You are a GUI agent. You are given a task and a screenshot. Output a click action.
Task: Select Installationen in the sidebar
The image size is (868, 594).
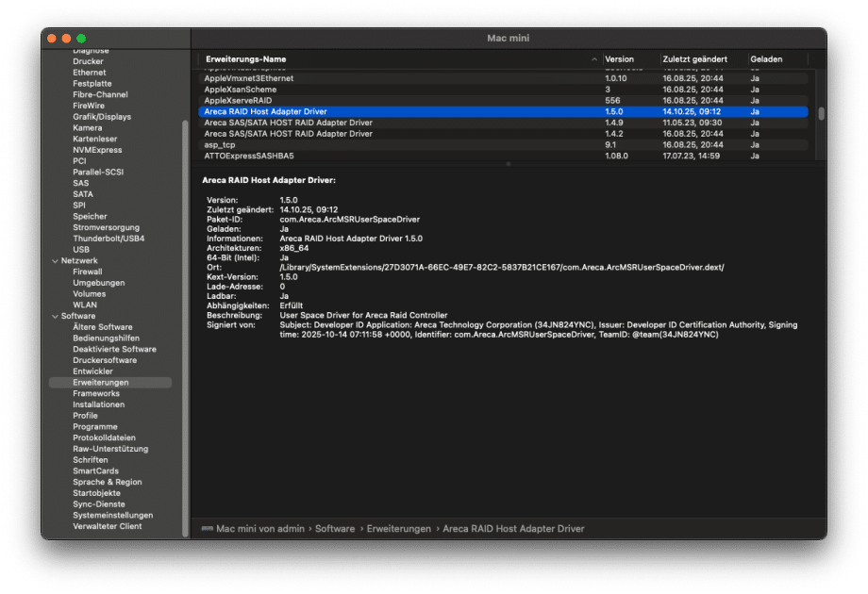98,404
